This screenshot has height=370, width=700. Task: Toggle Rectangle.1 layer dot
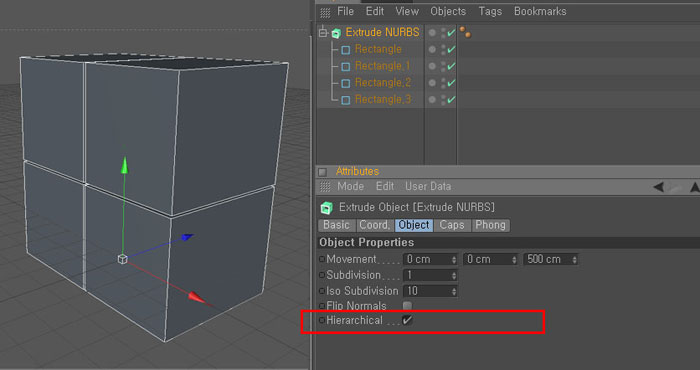pyautogui.click(x=432, y=66)
